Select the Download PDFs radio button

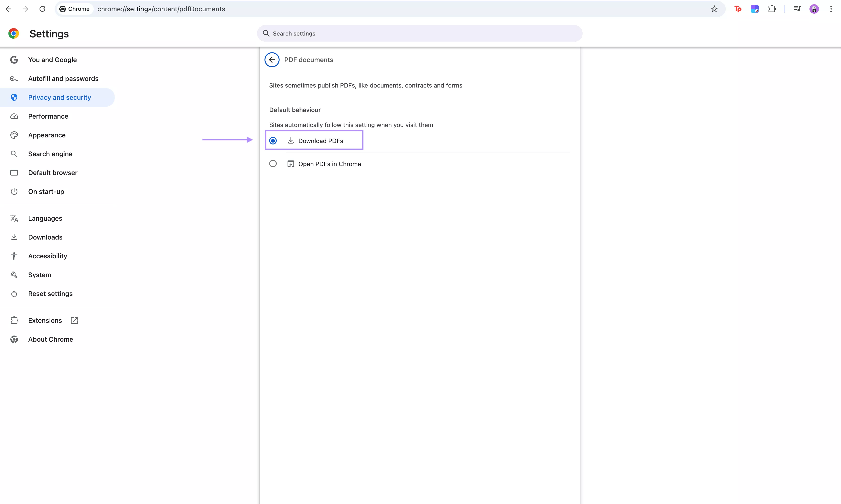(x=273, y=140)
